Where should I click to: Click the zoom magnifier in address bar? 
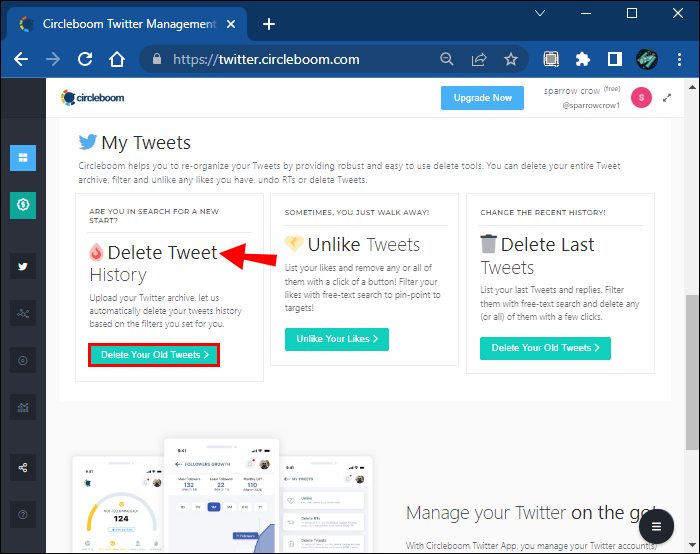pyautogui.click(x=446, y=59)
